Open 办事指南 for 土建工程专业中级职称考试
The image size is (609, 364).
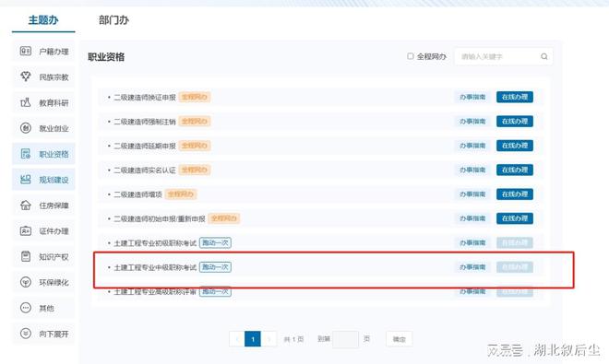(472, 267)
